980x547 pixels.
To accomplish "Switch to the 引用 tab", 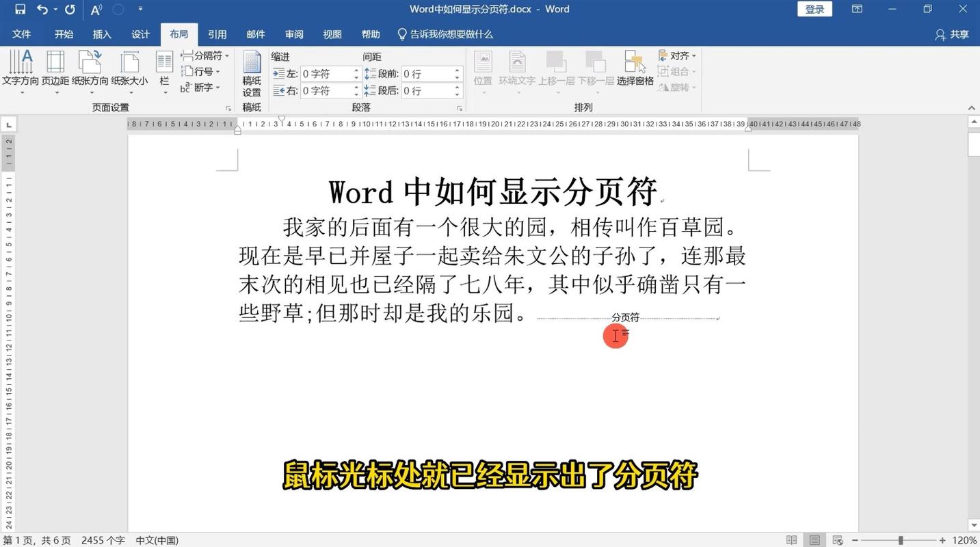I will pos(217,34).
